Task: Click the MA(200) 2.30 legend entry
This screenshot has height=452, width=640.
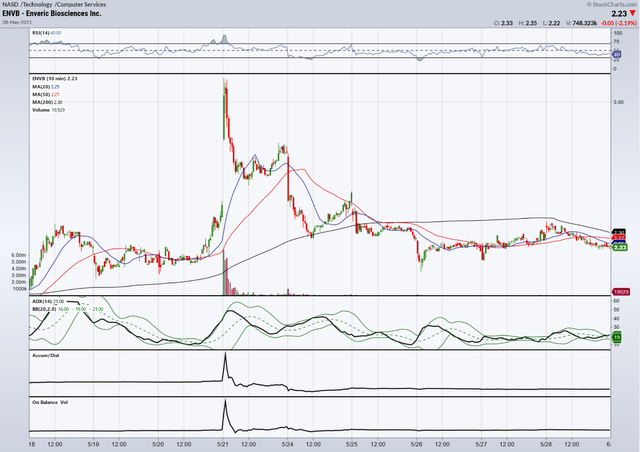Action: (x=47, y=102)
